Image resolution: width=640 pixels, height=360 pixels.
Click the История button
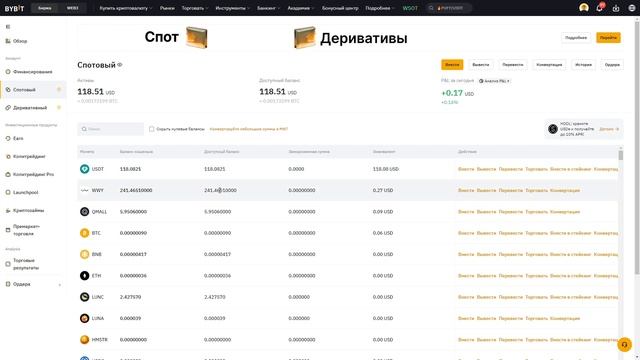(x=584, y=64)
